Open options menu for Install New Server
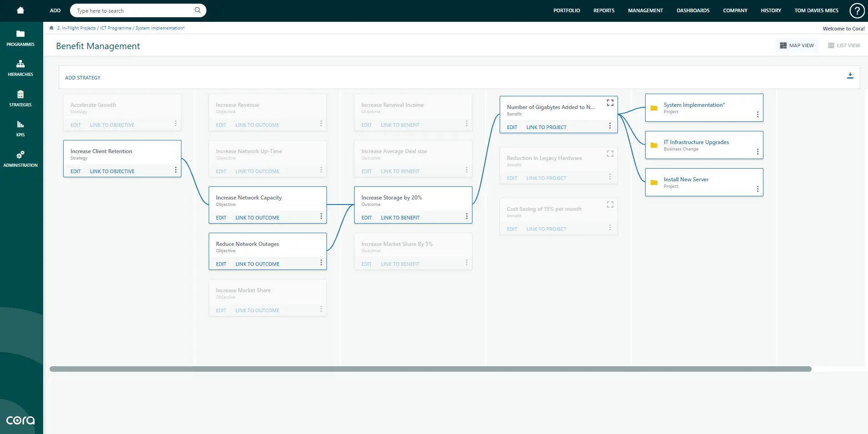The height and width of the screenshot is (434, 868). click(758, 189)
